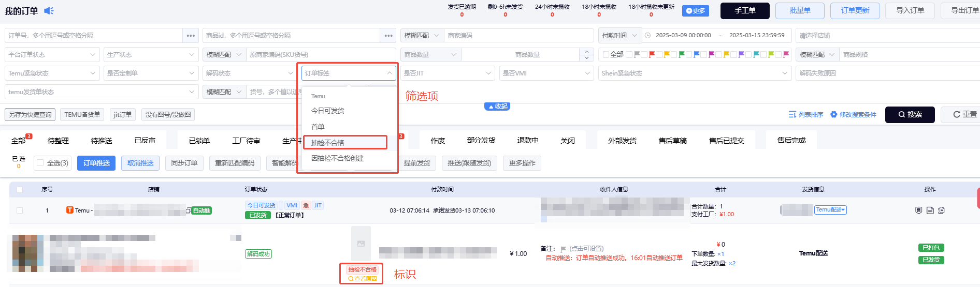Click the remark flag icon next to 备注
980x287 pixels.
(x=563, y=249)
